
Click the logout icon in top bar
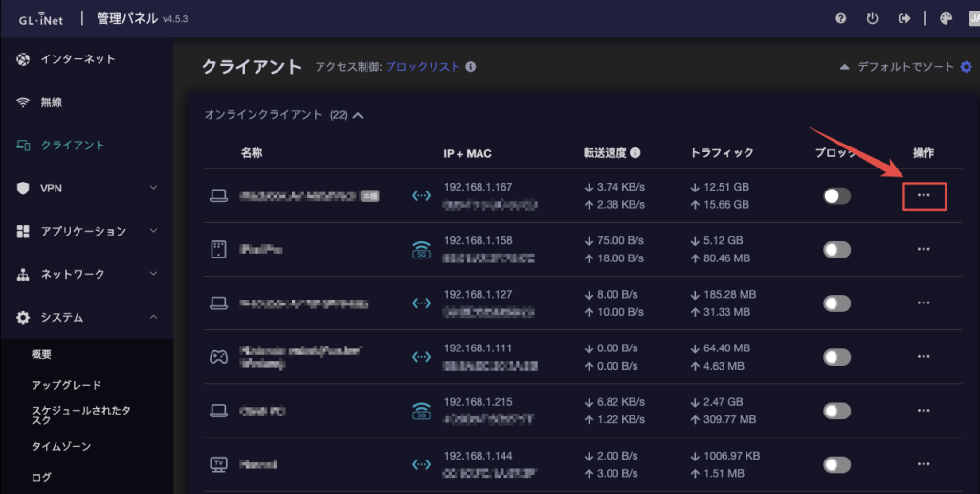[x=902, y=18]
